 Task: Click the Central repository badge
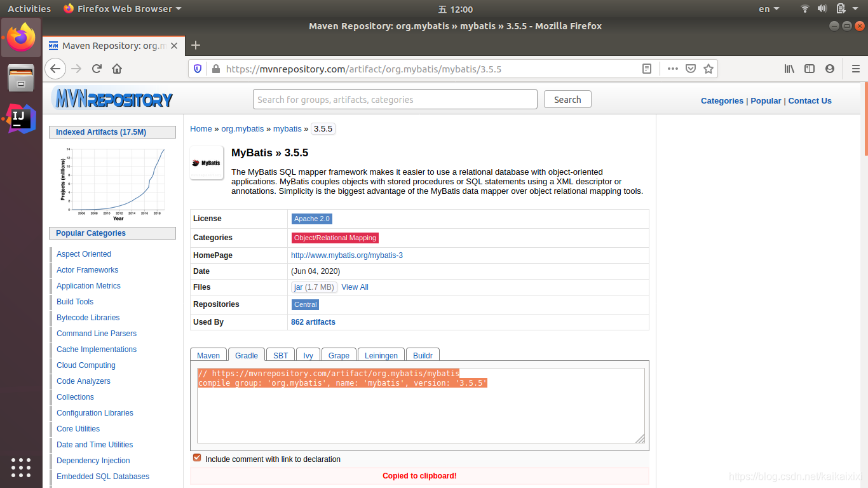tap(305, 304)
